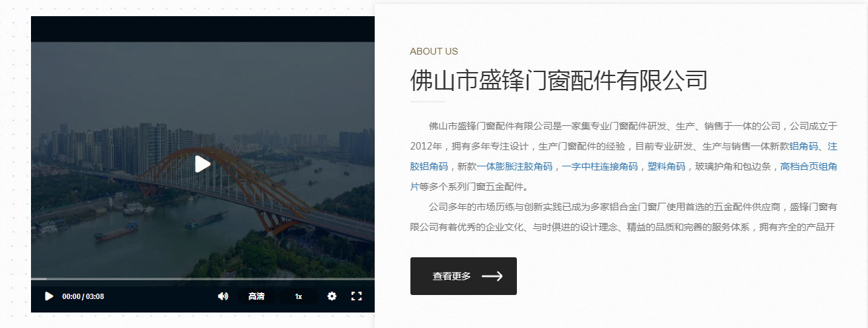Mute the video with speaker icon
This screenshot has height=328, width=868.
coord(223,296)
